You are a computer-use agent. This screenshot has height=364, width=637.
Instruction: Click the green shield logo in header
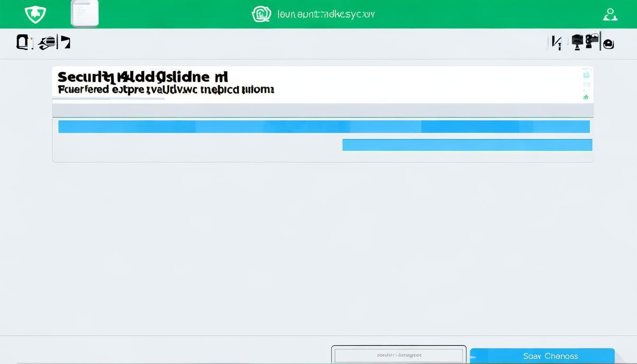pyautogui.click(x=35, y=14)
